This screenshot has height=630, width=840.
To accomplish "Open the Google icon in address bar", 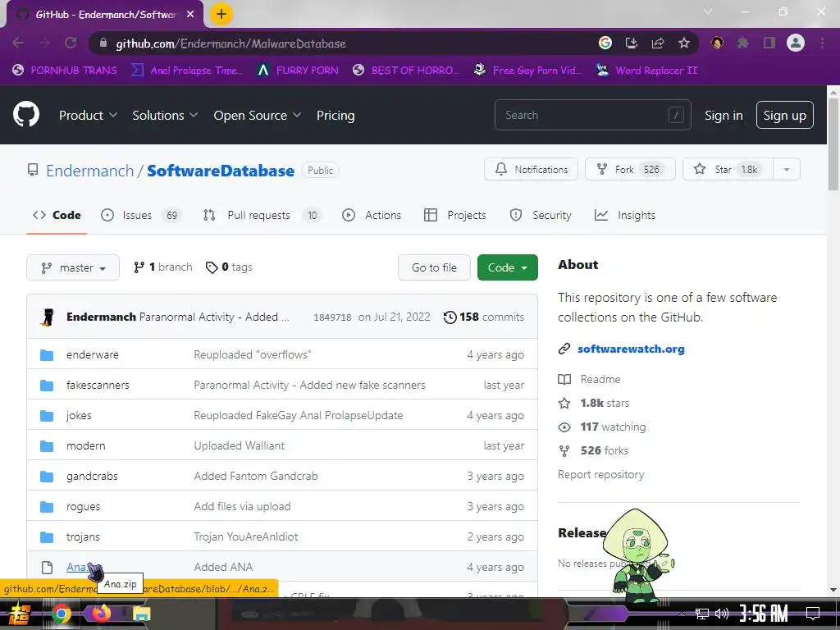I will pyautogui.click(x=605, y=43).
